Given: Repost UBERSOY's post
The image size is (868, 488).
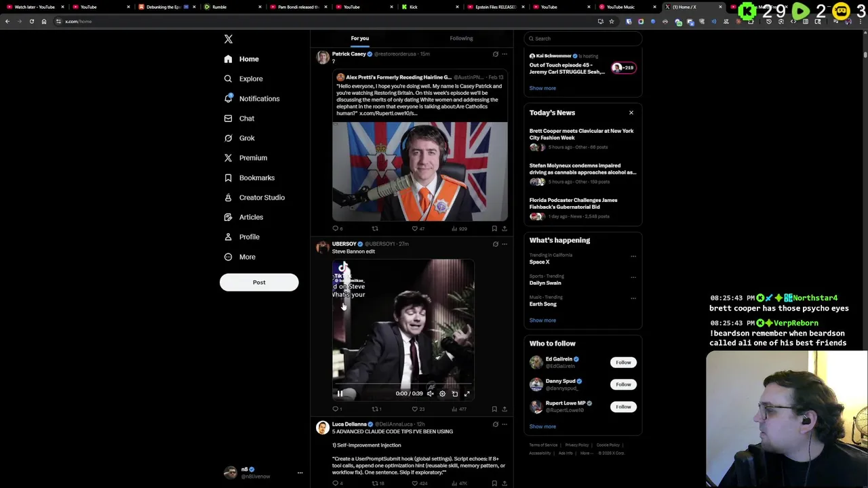Looking at the screenshot, I should [376, 409].
